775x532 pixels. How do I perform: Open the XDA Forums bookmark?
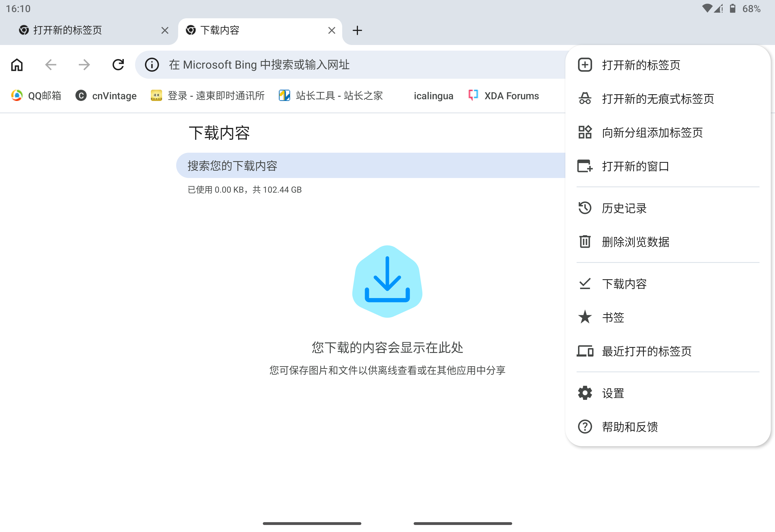coord(504,96)
